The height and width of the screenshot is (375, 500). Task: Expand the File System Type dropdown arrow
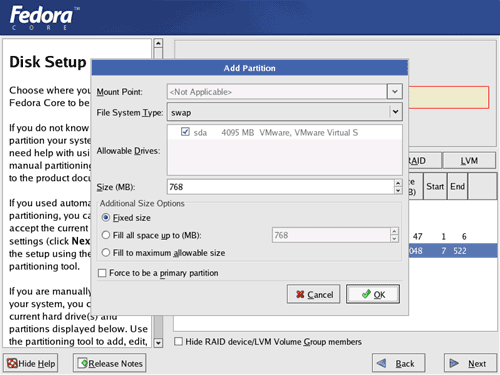[395, 112]
